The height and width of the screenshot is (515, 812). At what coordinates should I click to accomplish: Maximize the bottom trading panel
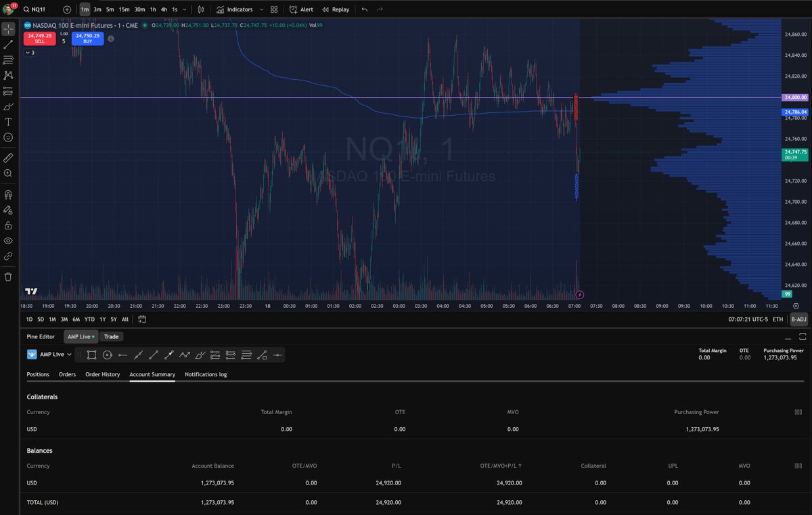pos(802,336)
